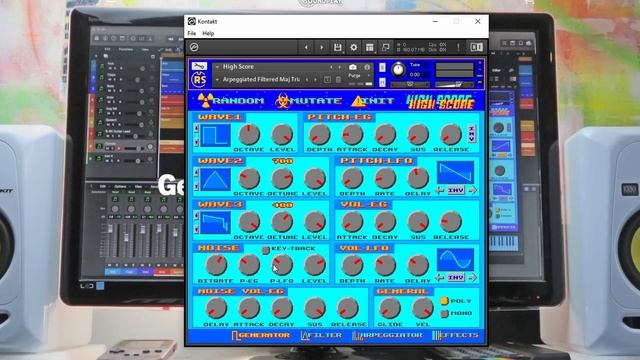Open the workspace layout menu icon
The image size is (640, 360).
(370, 47)
